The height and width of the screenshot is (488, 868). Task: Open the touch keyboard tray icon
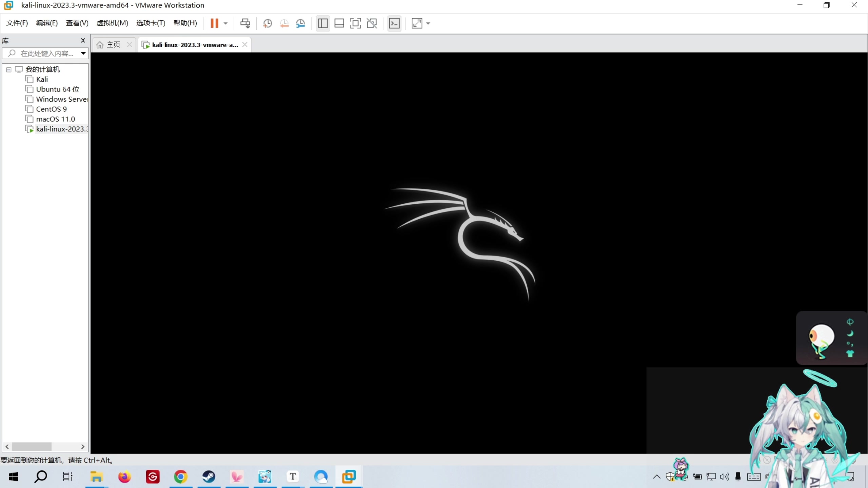753,477
